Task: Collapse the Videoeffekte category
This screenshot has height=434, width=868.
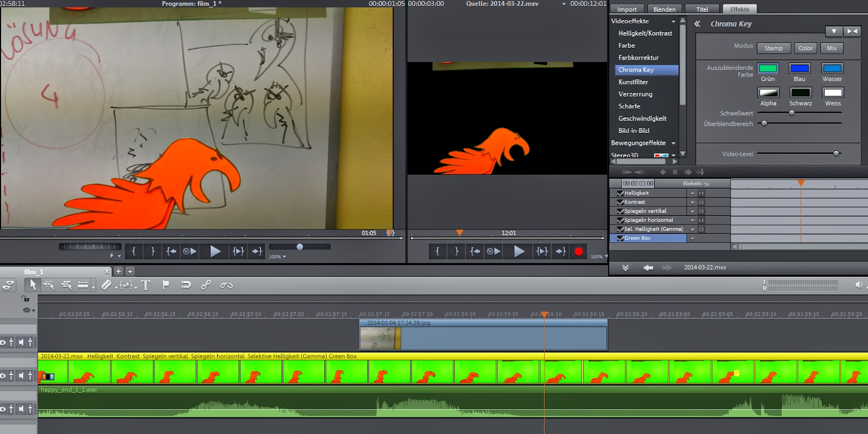Action: click(x=673, y=22)
